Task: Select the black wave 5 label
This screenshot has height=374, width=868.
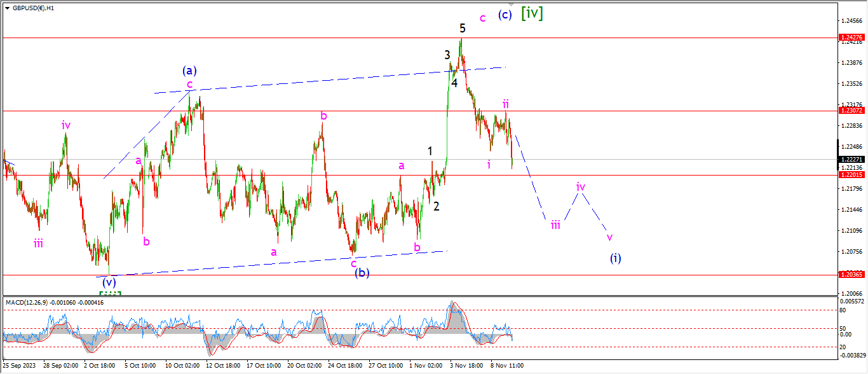Action: pos(463,28)
